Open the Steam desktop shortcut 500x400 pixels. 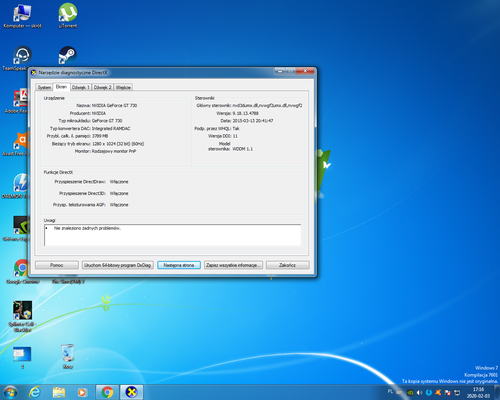tap(68, 55)
